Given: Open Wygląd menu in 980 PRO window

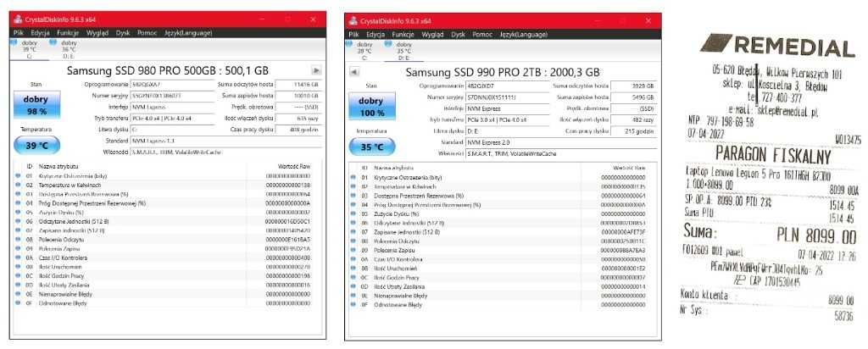Looking at the screenshot, I should click(x=97, y=33).
